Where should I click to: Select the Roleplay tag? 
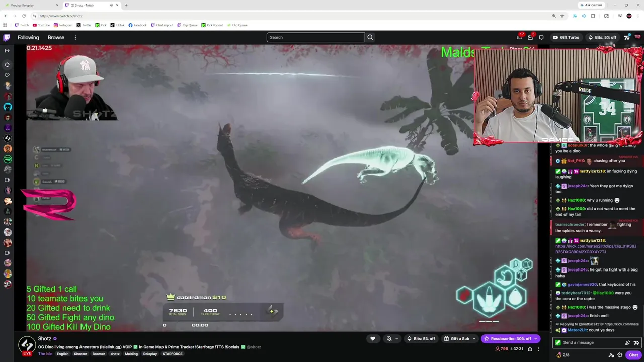pos(150,354)
